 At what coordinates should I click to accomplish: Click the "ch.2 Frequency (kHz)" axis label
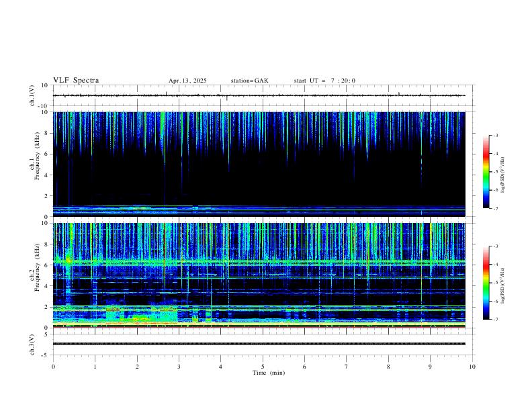click(x=35, y=267)
